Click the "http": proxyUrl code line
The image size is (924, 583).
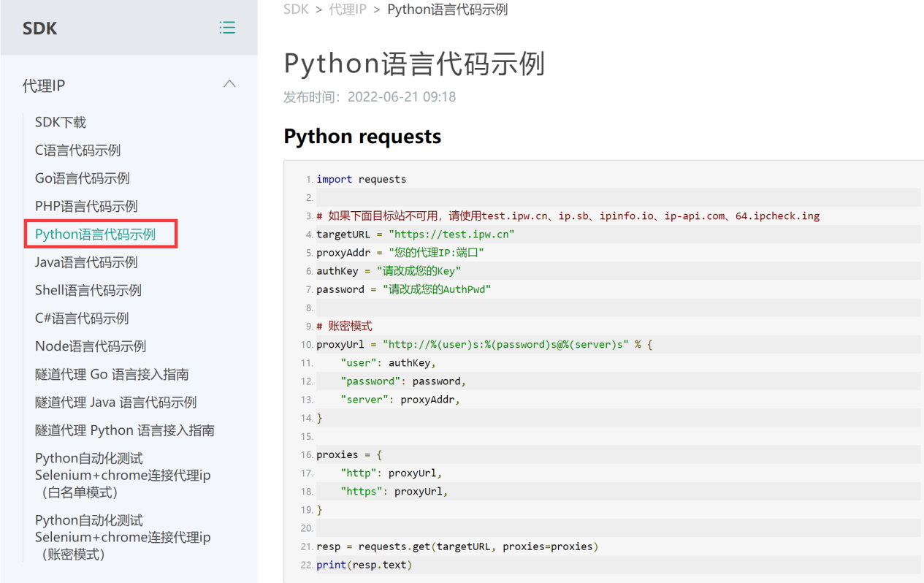click(x=391, y=473)
